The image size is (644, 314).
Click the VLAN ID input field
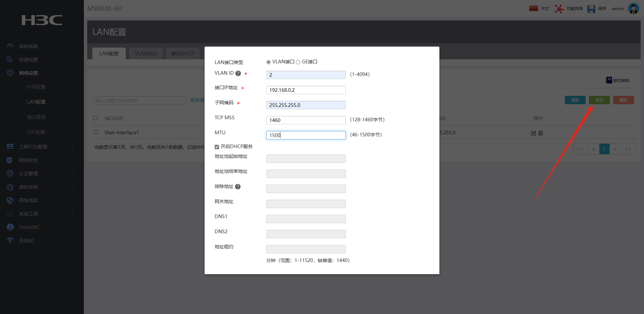pyautogui.click(x=306, y=75)
